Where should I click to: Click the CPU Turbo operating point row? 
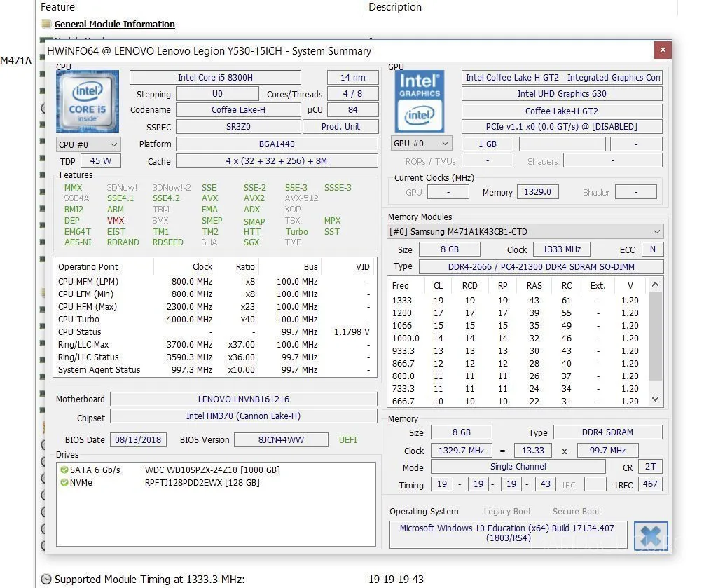(214, 320)
